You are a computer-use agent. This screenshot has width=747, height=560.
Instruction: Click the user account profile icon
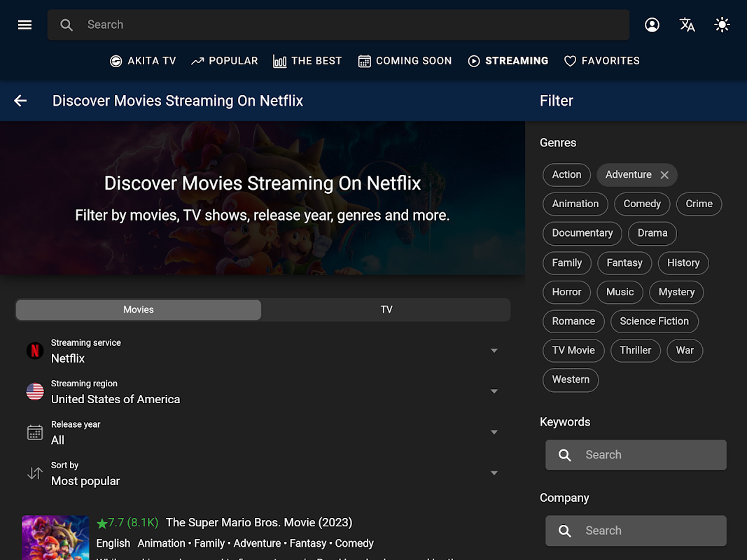coord(652,24)
